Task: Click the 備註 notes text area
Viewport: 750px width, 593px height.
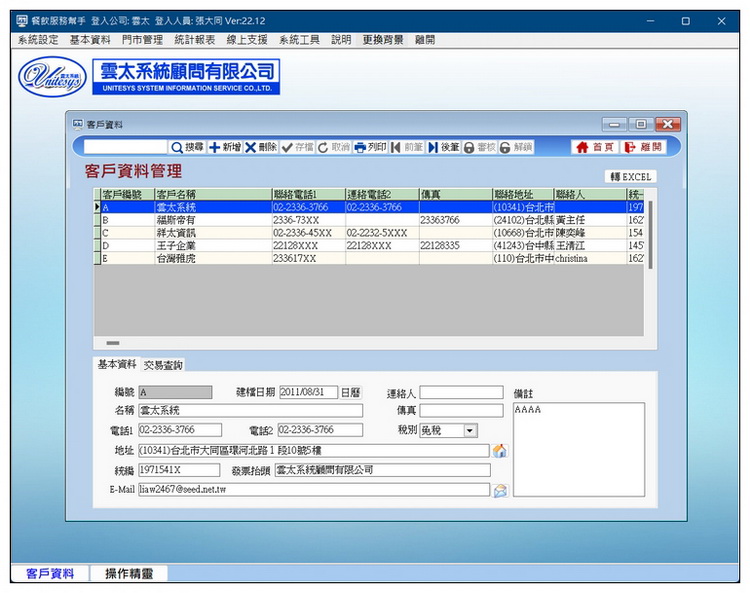Action: [579, 450]
